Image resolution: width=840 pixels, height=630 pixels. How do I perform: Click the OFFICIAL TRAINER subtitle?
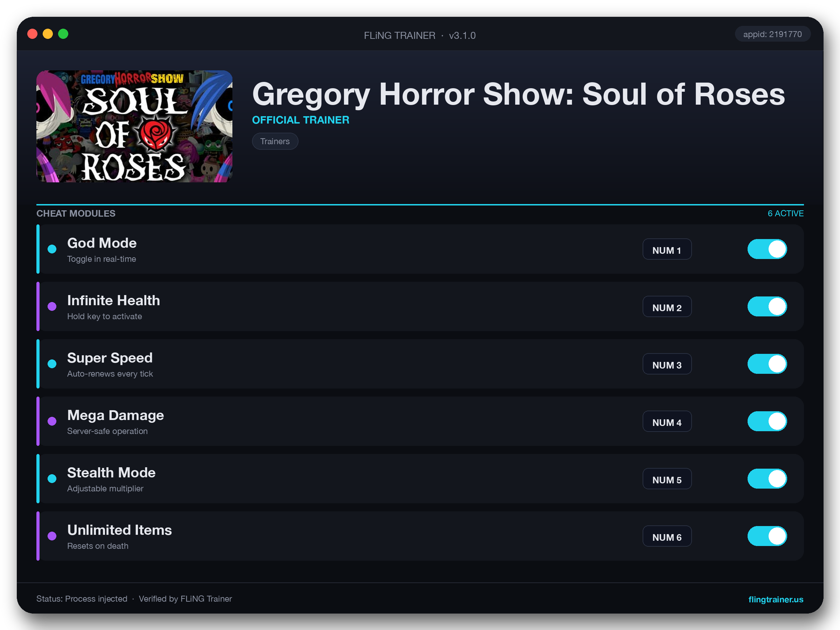coord(301,120)
